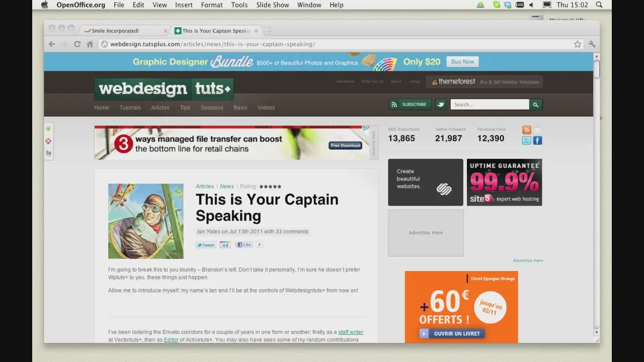This screenshot has width=644, height=362.
Task: Open the Basix navigation item
Action: [x=240, y=108]
